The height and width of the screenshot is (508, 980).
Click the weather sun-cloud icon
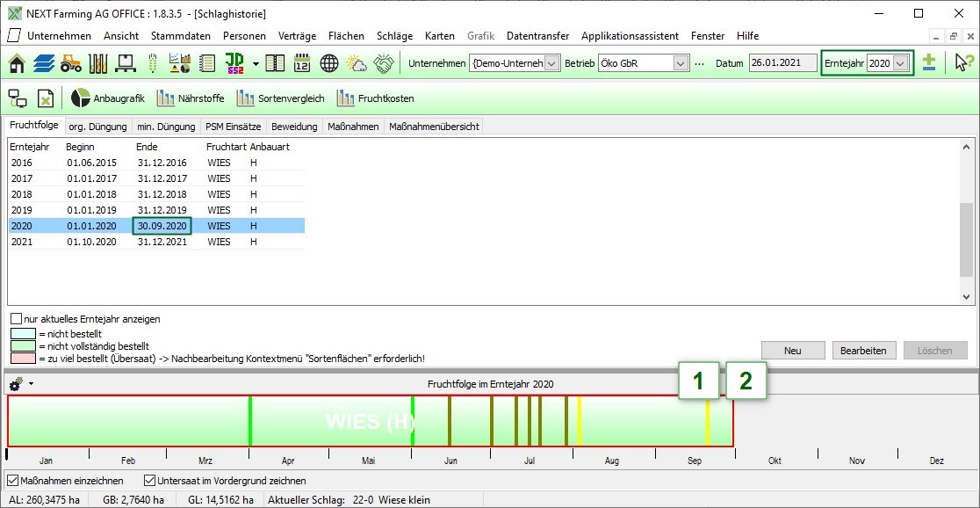tap(357, 63)
